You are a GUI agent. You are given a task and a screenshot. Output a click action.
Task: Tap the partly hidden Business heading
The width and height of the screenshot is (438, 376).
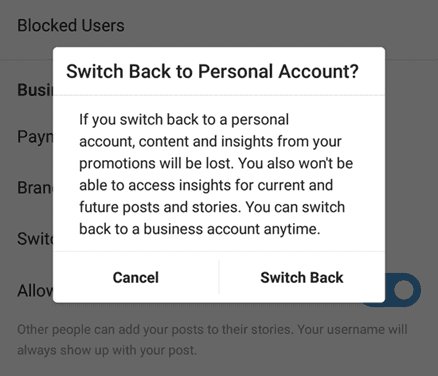(x=35, y=90)
